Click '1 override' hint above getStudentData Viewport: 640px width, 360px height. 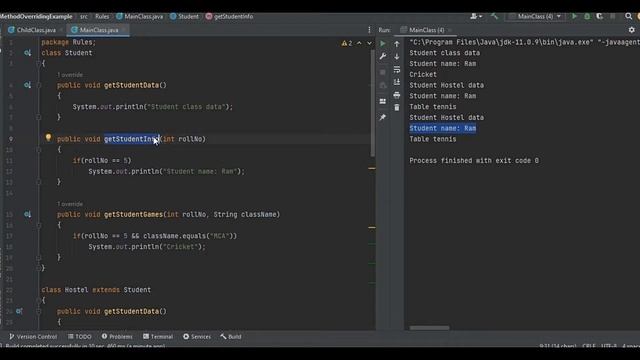pos(70,75)
